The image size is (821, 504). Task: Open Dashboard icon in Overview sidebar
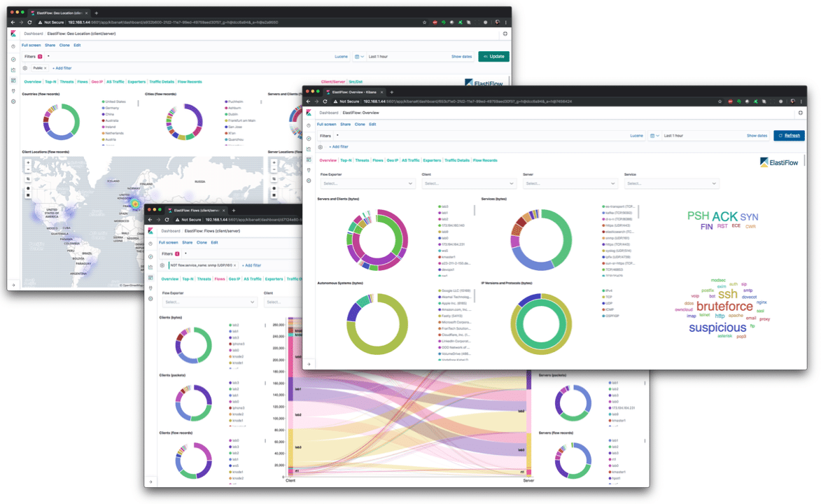309,160
